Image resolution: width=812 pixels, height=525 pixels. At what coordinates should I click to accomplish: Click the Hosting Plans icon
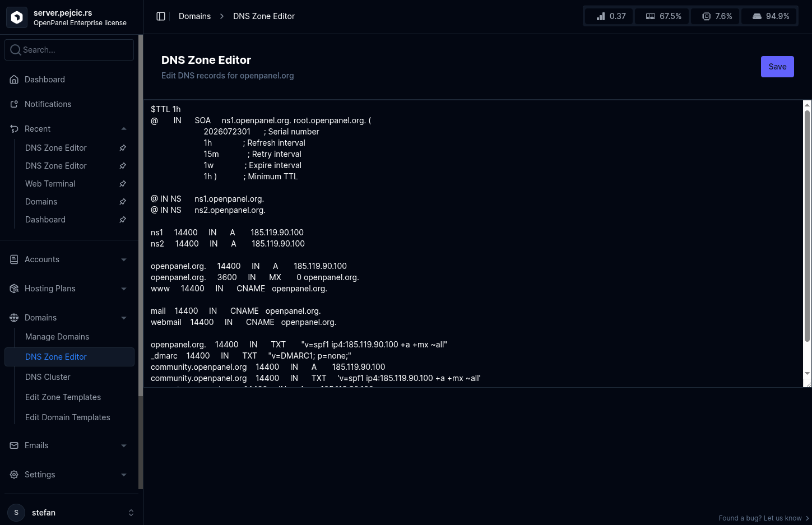coord(14,289)
